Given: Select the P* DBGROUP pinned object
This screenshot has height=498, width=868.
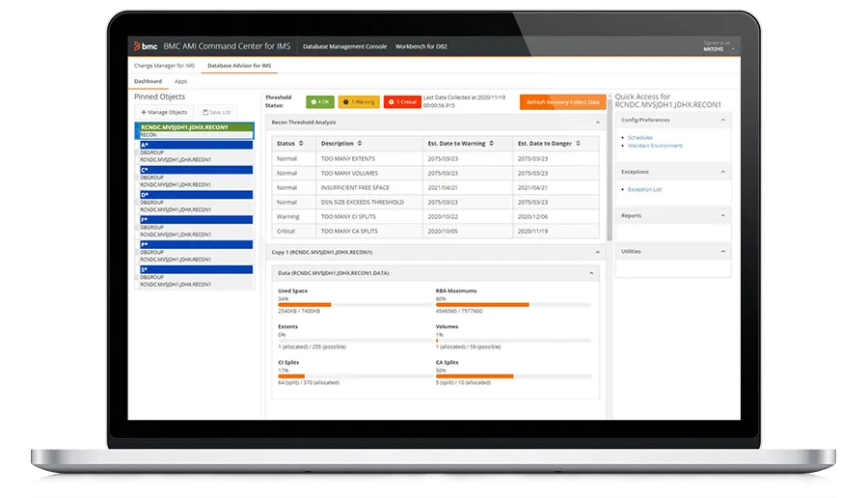Looking at the screenshot, I should pyautogui.click(x=194, y=252).
